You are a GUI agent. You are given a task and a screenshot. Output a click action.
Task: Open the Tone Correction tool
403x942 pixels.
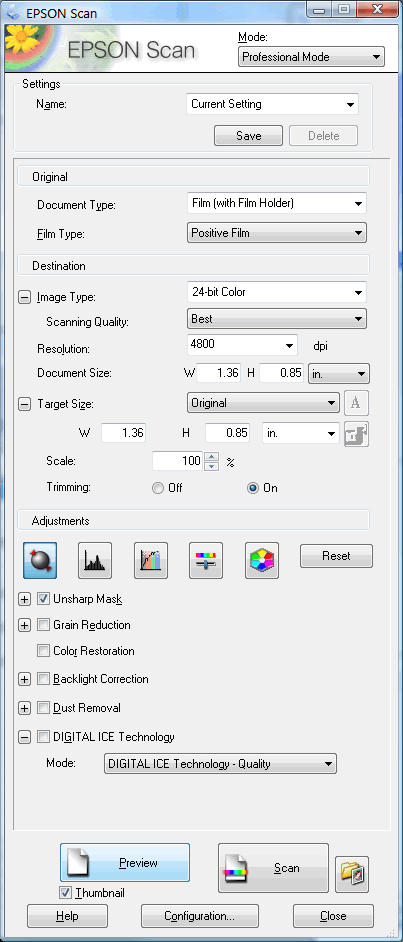pos(151,561)
